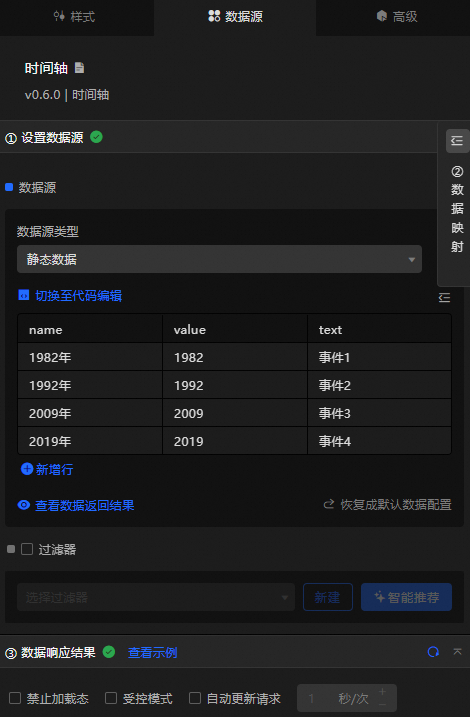Screen dimensions: 470x717
Task: Decrease the refresh interval with minus stepper
Action: click(x=382, y=705)
